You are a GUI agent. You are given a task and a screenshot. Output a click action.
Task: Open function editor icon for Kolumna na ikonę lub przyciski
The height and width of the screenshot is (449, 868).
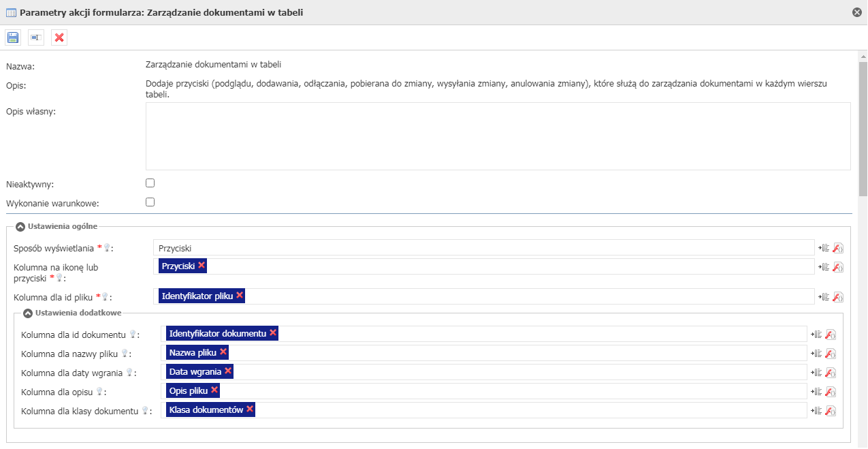point(838,267)
